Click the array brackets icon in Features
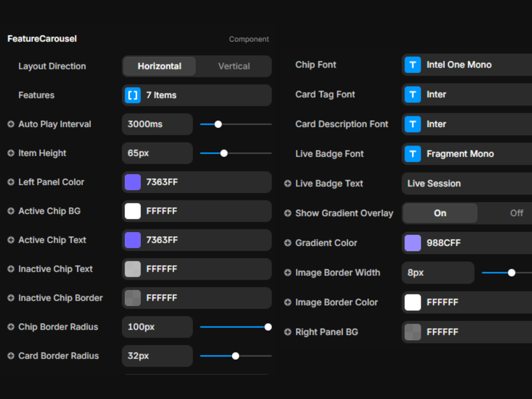The width and height of the screenshot is (532, 399). 133,95
